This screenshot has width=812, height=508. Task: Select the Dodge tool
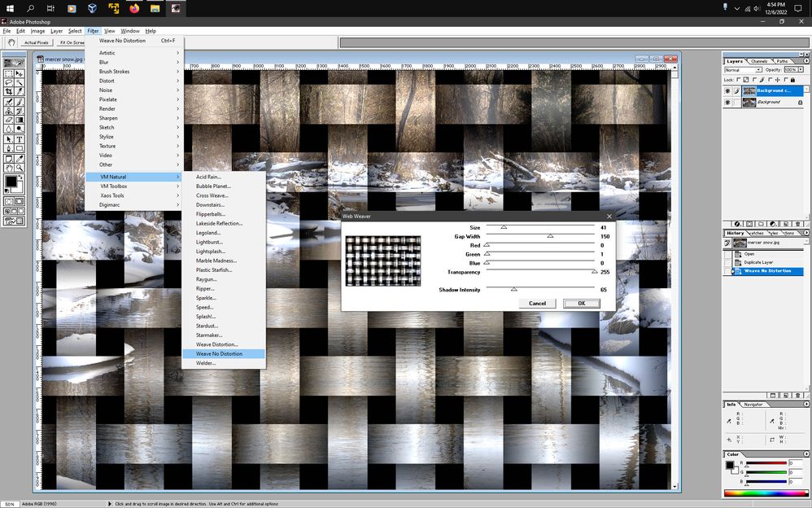pyautogui.click(x=20, y=129)
